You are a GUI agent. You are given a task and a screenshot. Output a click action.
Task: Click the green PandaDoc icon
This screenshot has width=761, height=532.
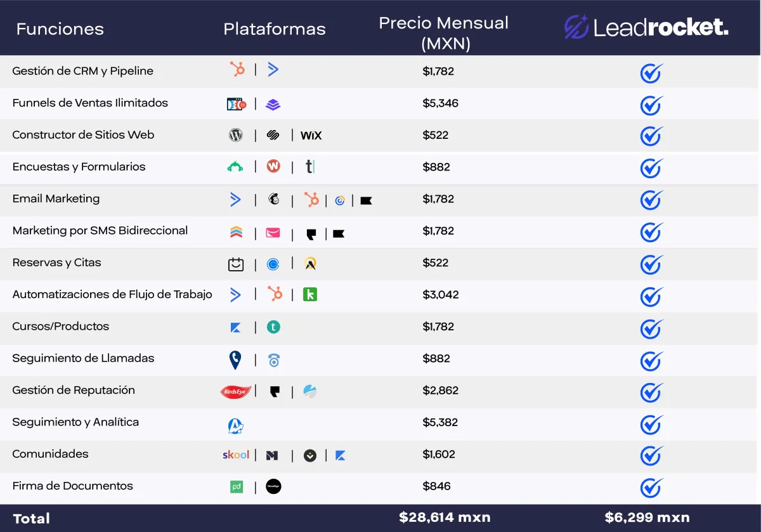[x=236, y=487]
